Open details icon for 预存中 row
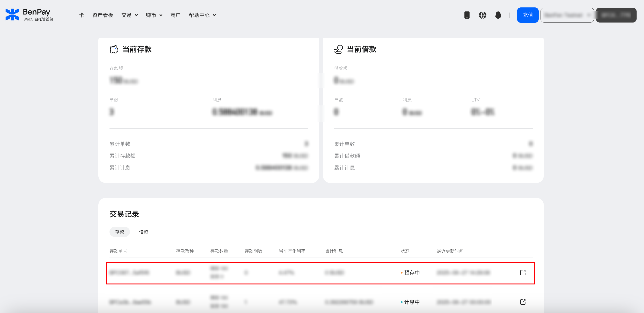Viewport: 644px width, 313px height. pos(523,272)
